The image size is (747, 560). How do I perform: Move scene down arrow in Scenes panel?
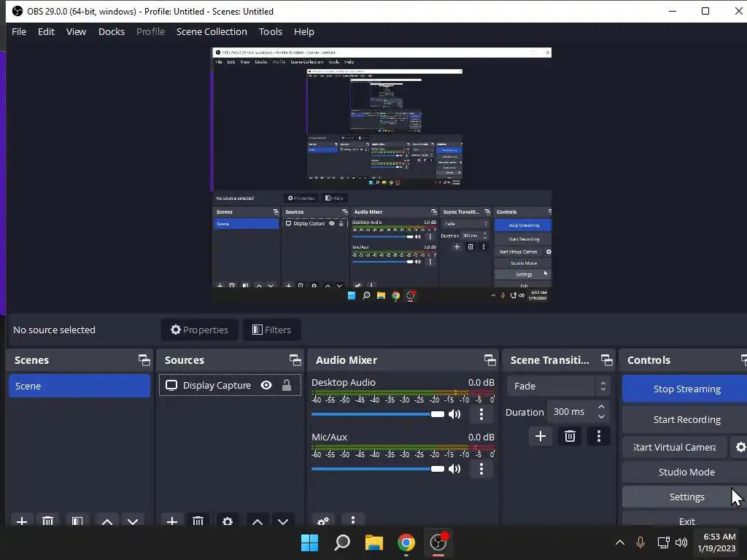tap(133, 521)
